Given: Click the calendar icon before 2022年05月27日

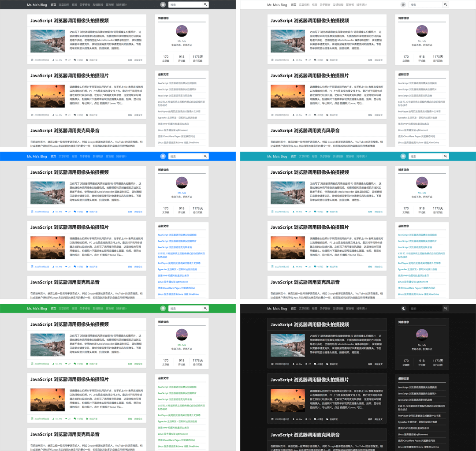Looking at the screenshot, I should [33, 60].
